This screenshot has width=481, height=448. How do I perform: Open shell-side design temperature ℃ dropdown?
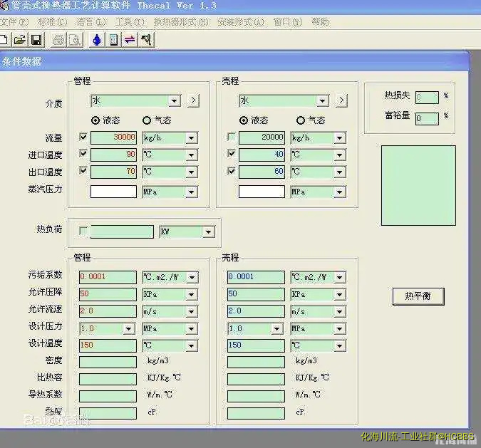coord(339,346)
